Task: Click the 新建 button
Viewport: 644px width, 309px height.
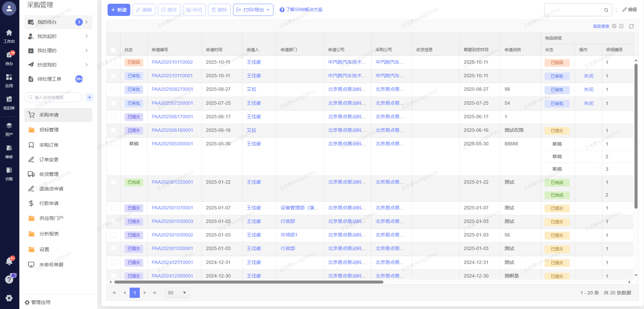Action: pos(119,10)
